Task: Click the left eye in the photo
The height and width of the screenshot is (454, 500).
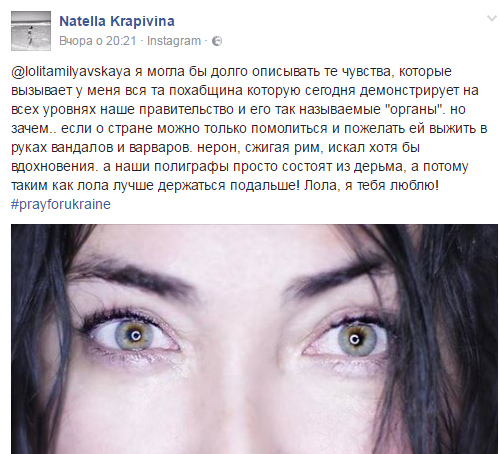Action: click(x=135, y=335)
